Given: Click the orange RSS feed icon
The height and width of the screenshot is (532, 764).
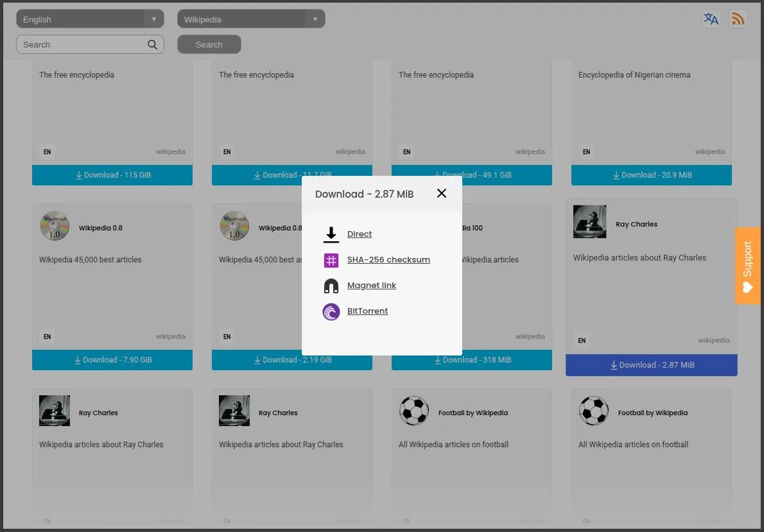Looking at the screenshot, I should pos(738,19).
